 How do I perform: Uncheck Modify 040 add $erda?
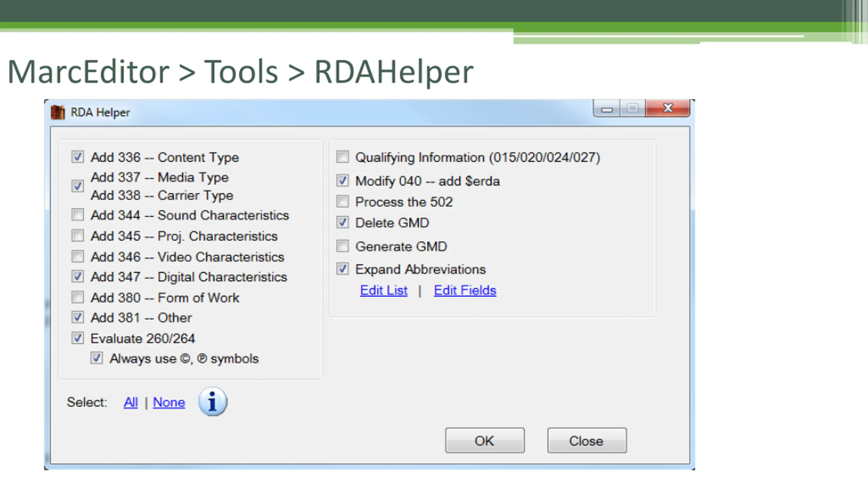click(x=342, y=180)
